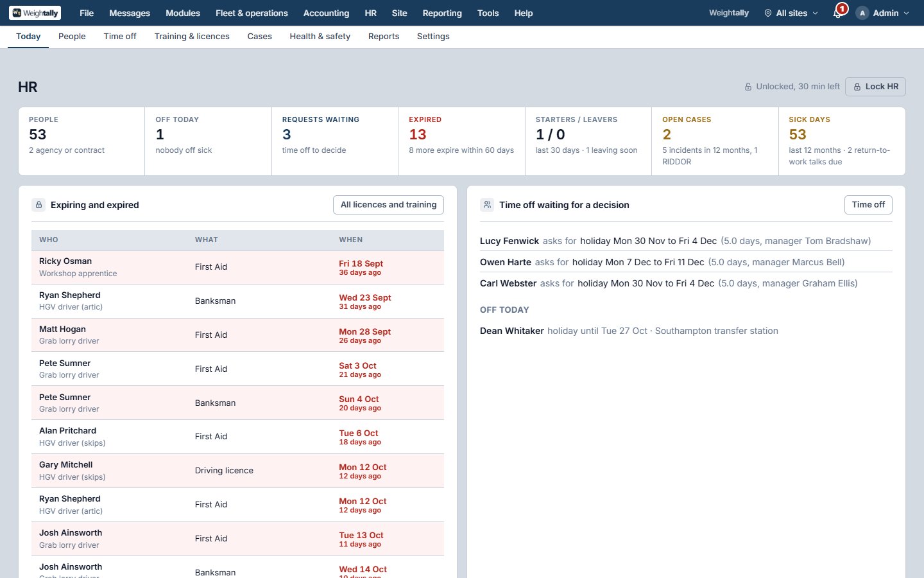Viewport: 924px width, 578px height.
Task: Open the Expired 13 summary card
Action: (462, 141)
